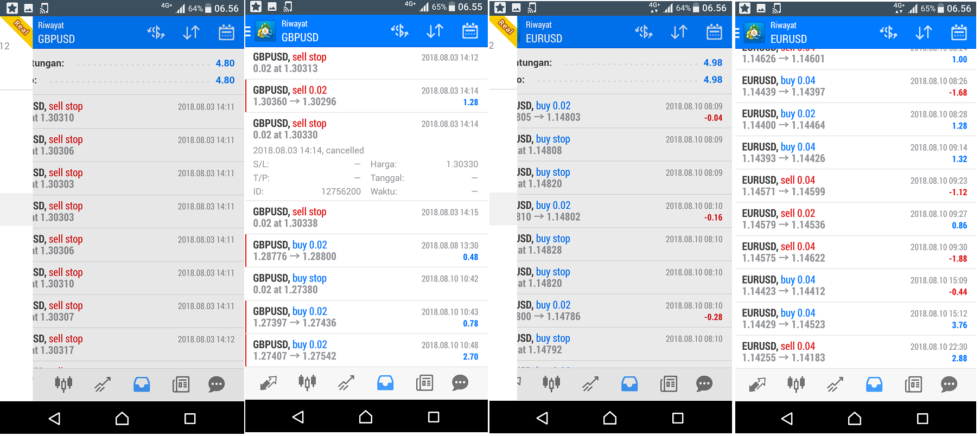Tap the sort arrows icon on first GBPUSD screen
980x436 pixels.
(191, 33)
